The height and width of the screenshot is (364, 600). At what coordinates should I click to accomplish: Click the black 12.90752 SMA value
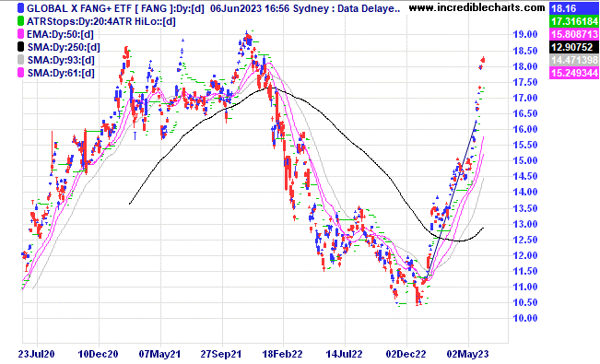[574, 47]
